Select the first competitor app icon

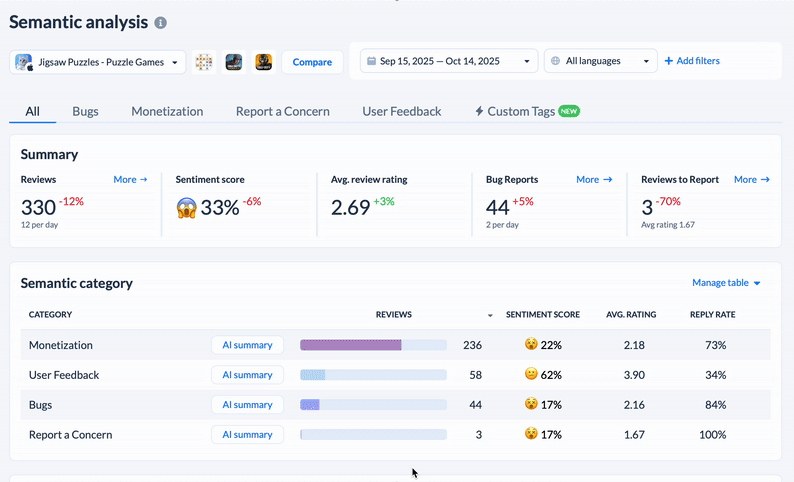tap(204, 62)
